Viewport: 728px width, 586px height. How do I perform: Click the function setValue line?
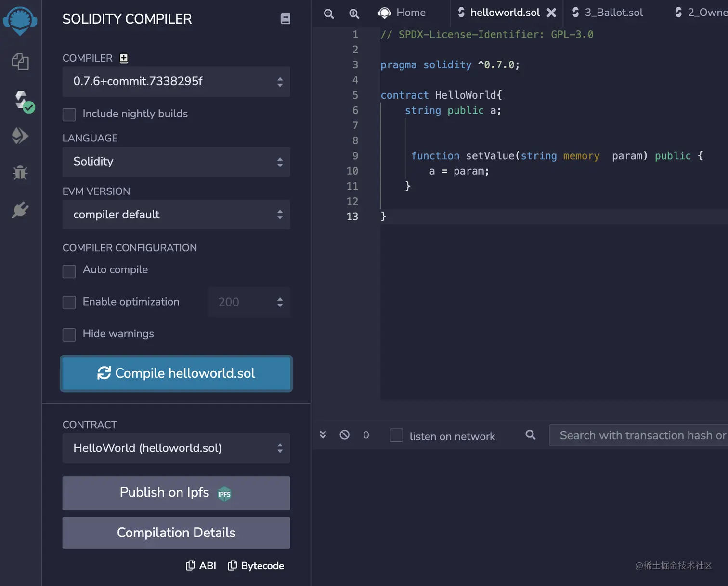click(557, 156)
